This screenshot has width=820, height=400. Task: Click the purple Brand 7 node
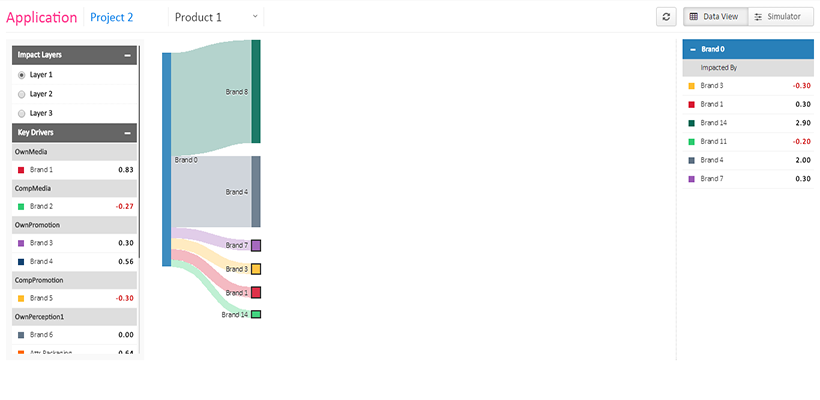(256, 245)
